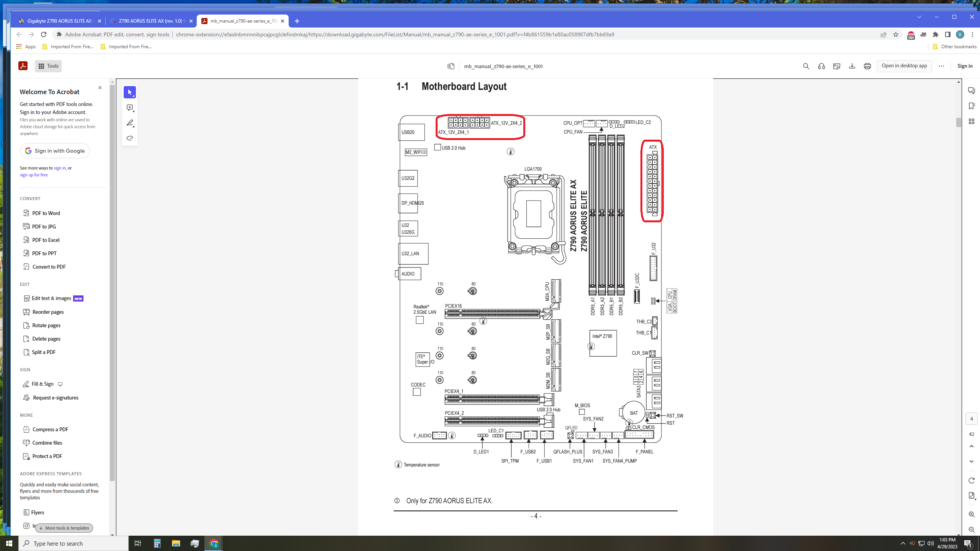Open tab search dropdown arrow
The height and width of the screenshot is (551, 980).
click(919, 17)
